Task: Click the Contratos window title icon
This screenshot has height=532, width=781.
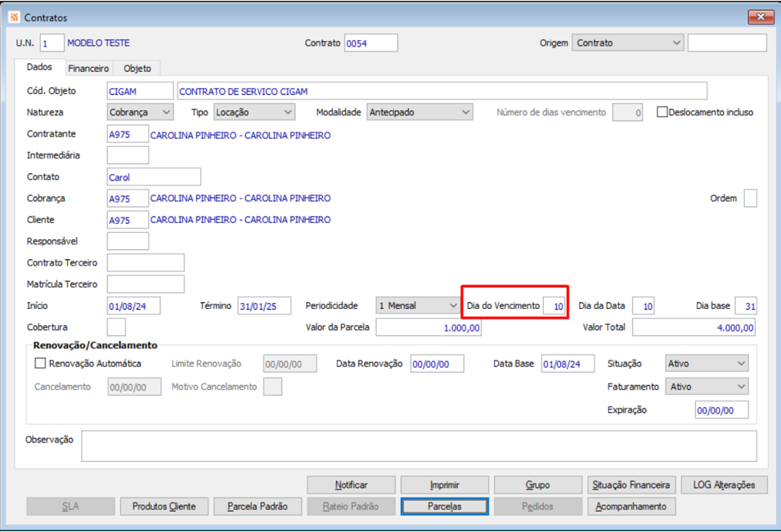Action: click(x=14, y=17)
